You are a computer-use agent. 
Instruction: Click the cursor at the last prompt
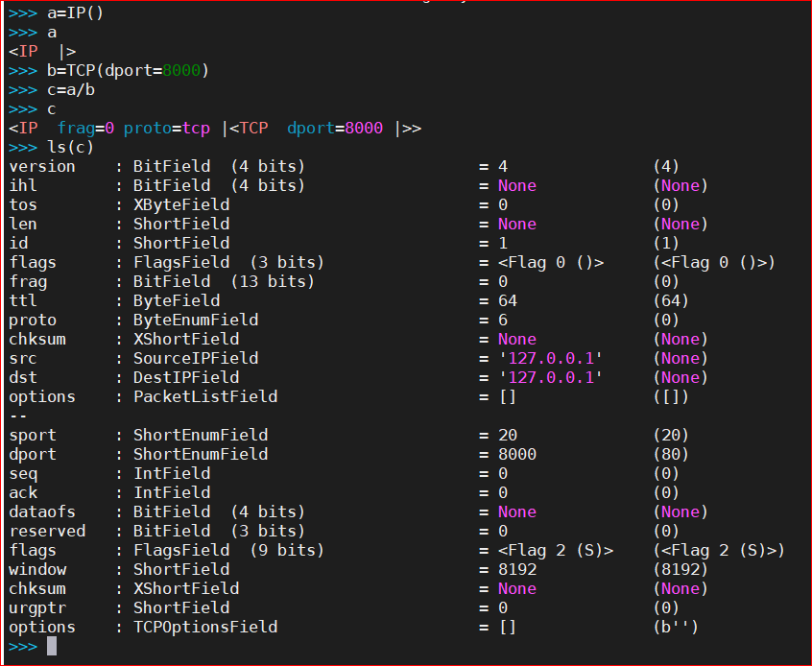pos(52,646)
